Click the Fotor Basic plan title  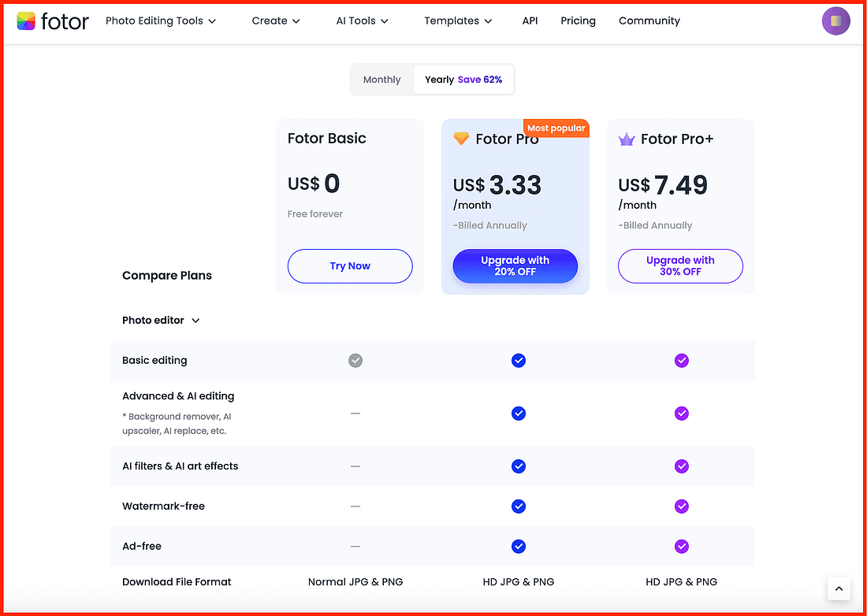pos(327,138)
